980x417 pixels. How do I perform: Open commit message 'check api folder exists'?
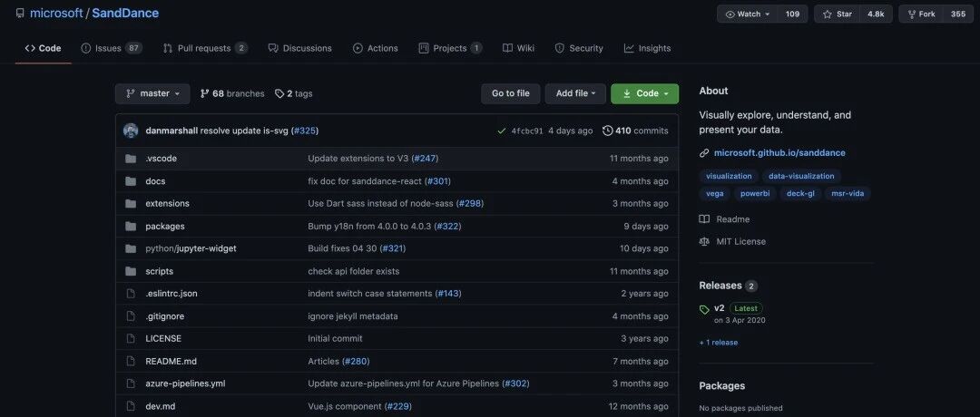pyautogui.click(x=354, y=271)
